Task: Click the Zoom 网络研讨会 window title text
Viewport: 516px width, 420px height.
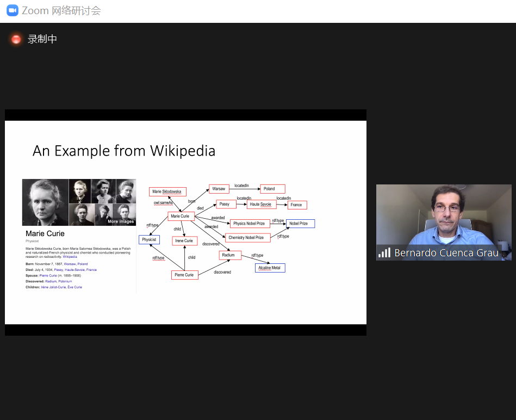Action: pyautogui.click(x=61, y=11)
